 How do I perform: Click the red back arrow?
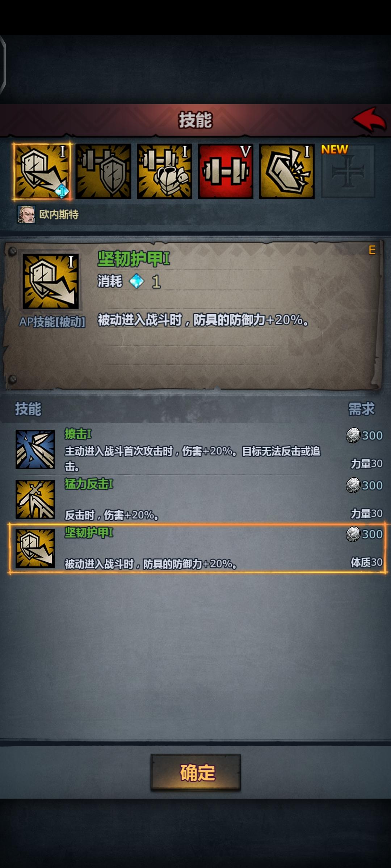point(369,119)
